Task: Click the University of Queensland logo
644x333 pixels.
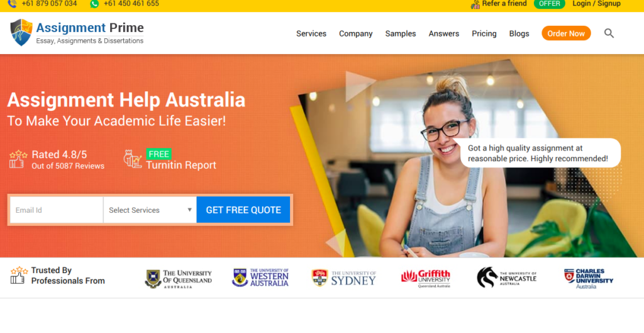Action: click(x=178, y=279)
